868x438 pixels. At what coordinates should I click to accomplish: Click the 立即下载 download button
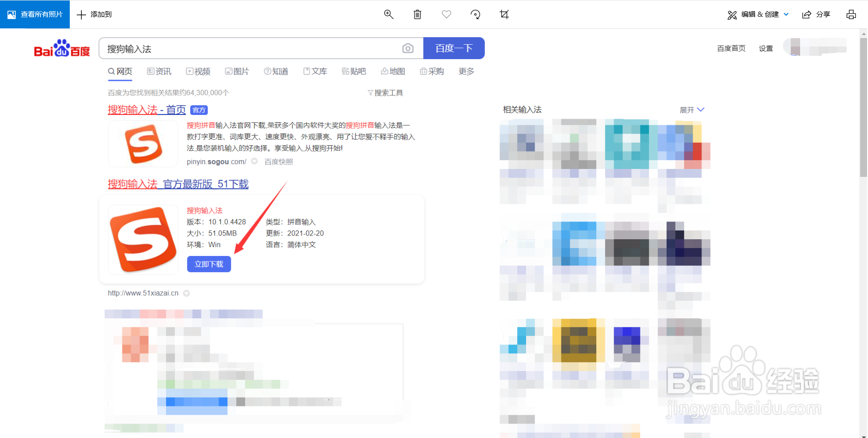click(209, 264)
